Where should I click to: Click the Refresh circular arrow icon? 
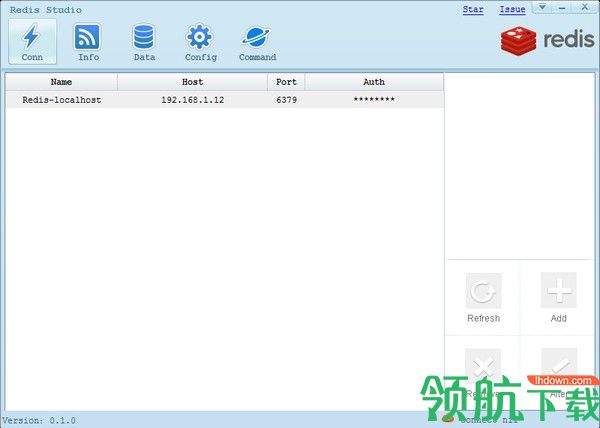[x=483, y=291]
